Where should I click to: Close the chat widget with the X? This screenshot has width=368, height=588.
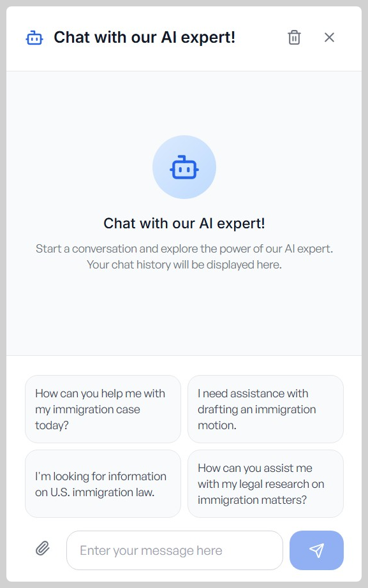pyautogui.click(x=329, y=37)
